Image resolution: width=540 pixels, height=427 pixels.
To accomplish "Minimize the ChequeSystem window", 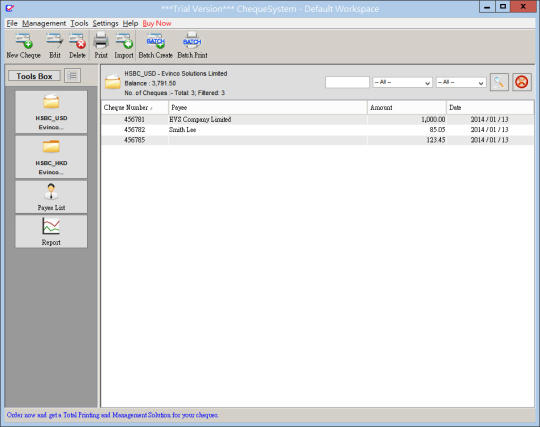I will pos(487,7).
